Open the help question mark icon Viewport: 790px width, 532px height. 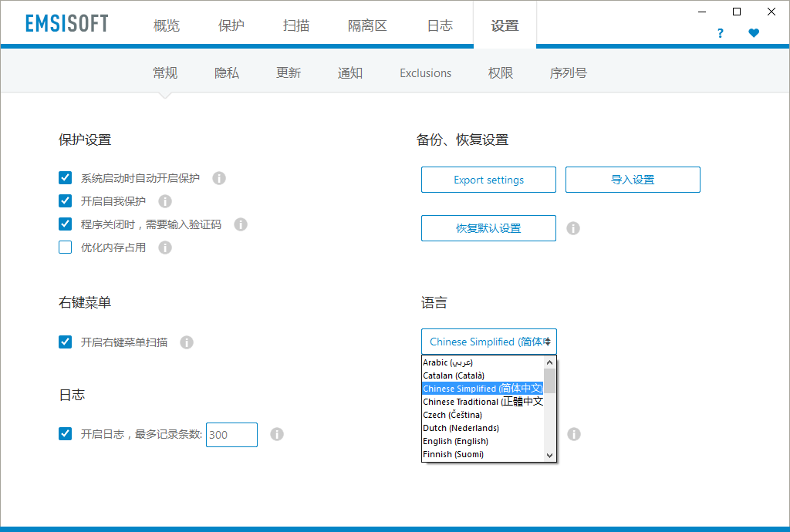(x=721, y=33)
